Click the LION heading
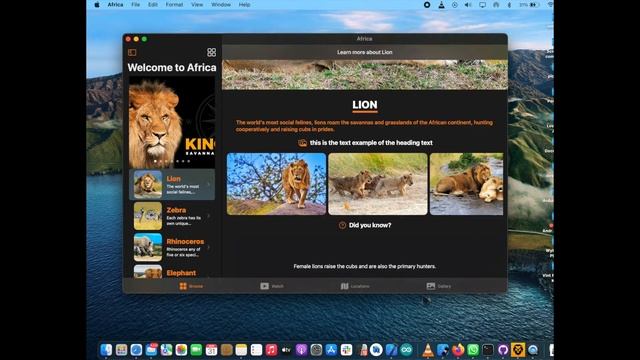Image resolution: width=640 pixels, height=360 pixels. click(365, 105)
